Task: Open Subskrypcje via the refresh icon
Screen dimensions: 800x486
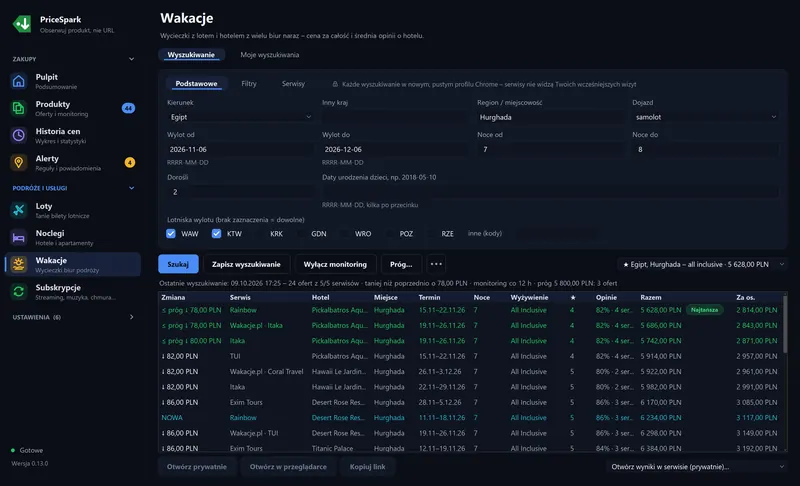Action: [x=19, y=291]
